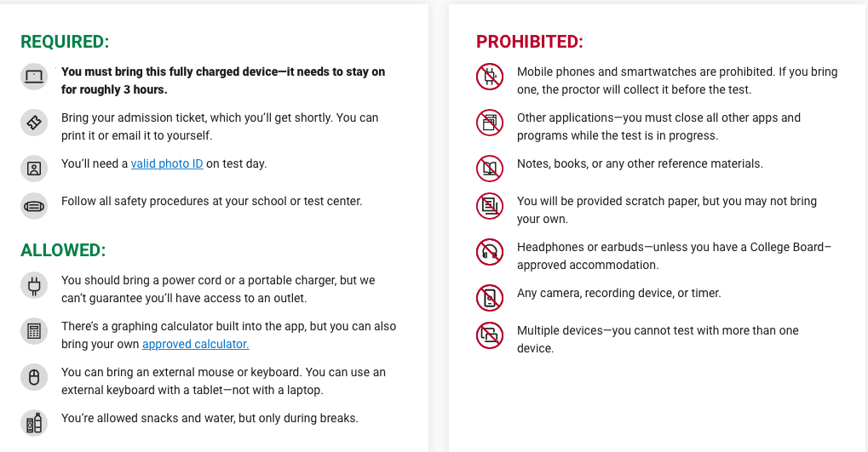Click the prohibited headphones icon
The image size is (868, 452).
(x=489, y=252)
